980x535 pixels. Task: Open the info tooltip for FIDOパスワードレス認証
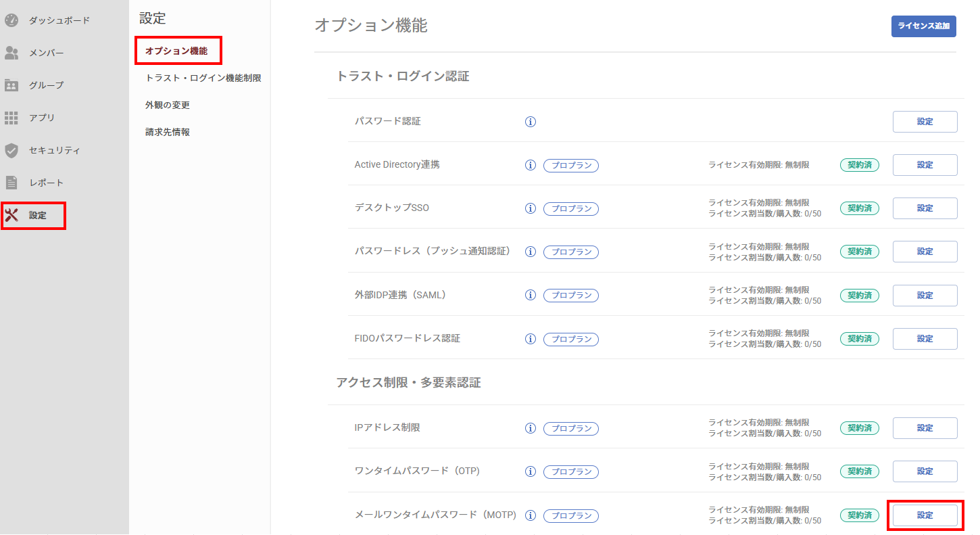coord(531,339)
